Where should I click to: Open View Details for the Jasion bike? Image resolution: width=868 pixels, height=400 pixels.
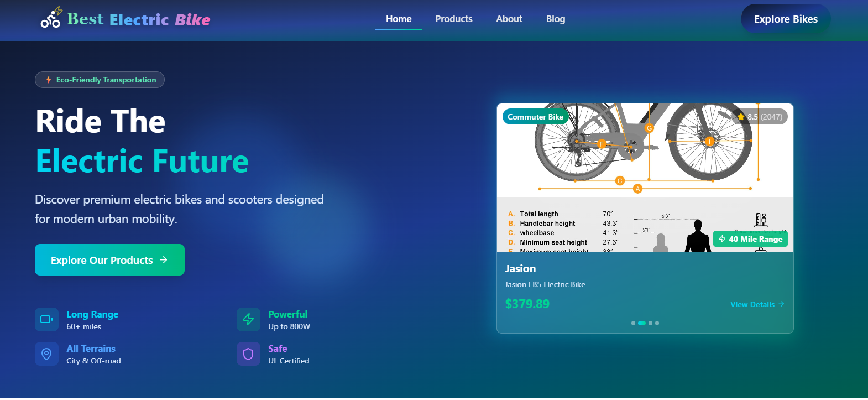pyautogui.click(x=757, y=304)
